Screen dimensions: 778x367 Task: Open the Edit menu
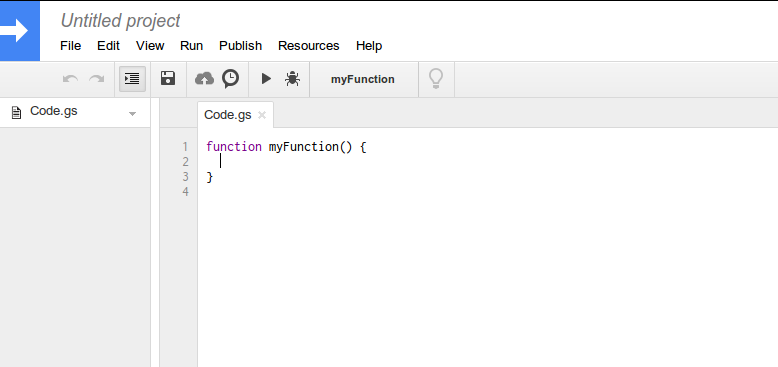[x=108, y=46]
